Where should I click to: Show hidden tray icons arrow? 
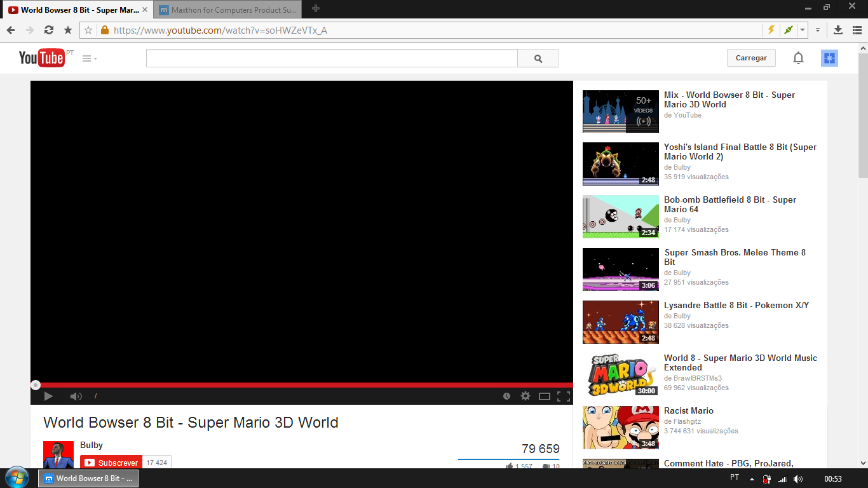point(752,478)
